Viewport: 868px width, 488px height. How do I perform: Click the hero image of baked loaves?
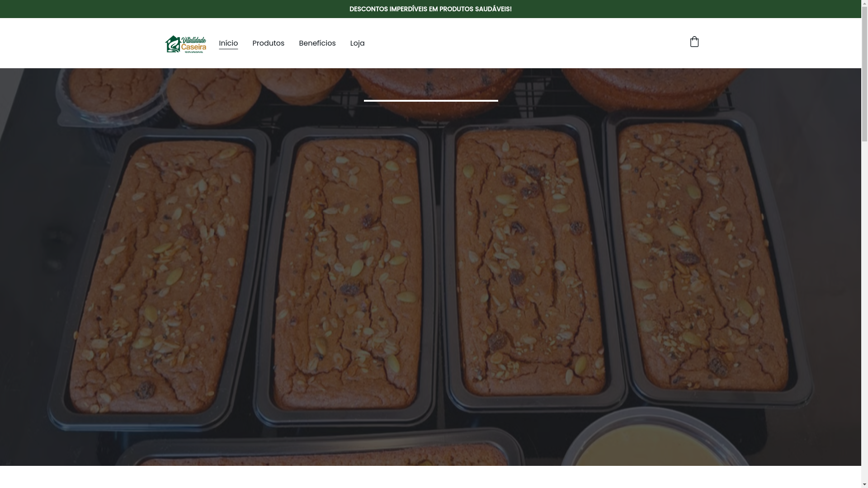[x=430, y=267]
